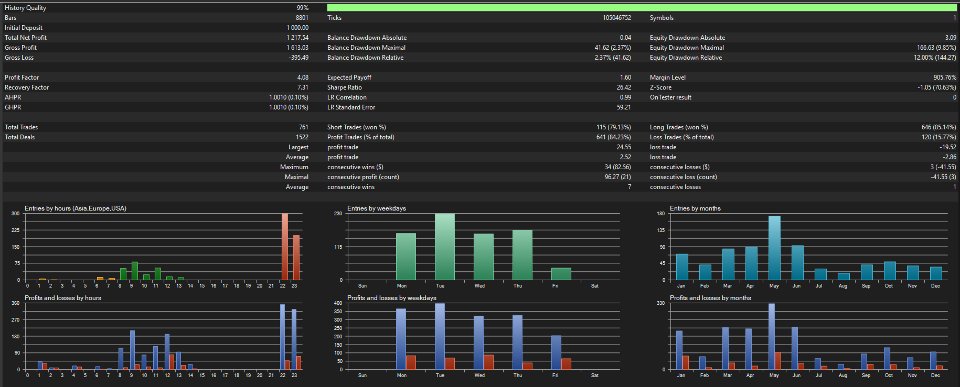Image resolution: width=960 pixels, height=387 pixels.
Task: Click blue Mon bar in weekday profits chart
Action: pos(401,339)
